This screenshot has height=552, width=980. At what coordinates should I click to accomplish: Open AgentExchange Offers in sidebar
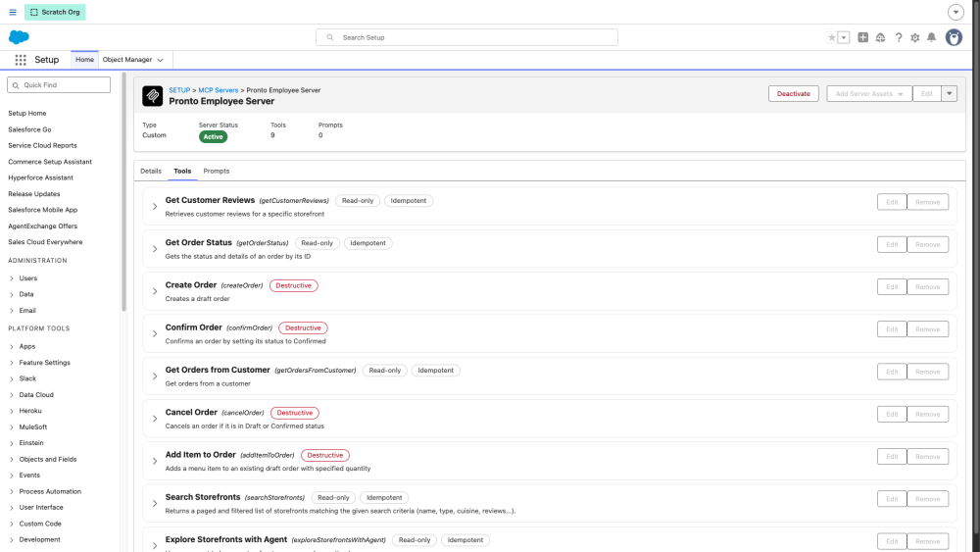click(x=42, y=226)
